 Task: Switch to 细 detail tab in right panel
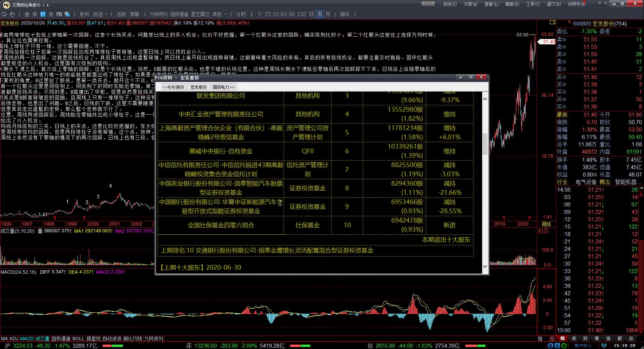[562, 338]
